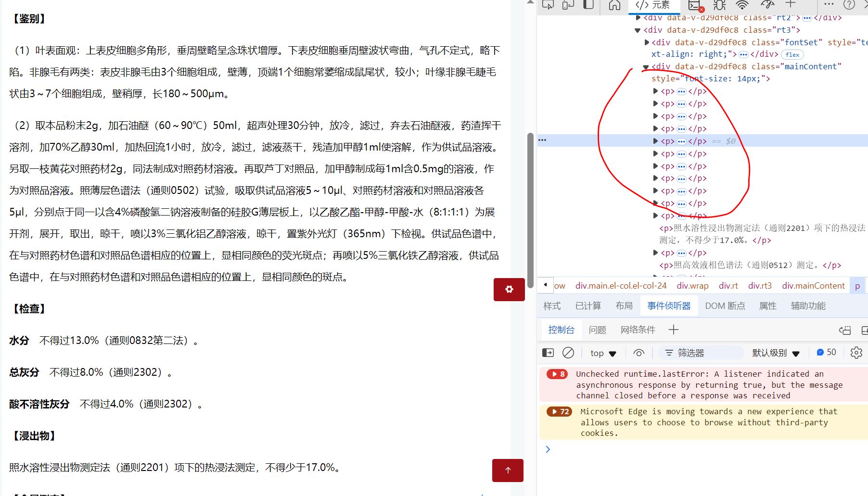Open the top JavaScript context dropdown

pos(603,353)
